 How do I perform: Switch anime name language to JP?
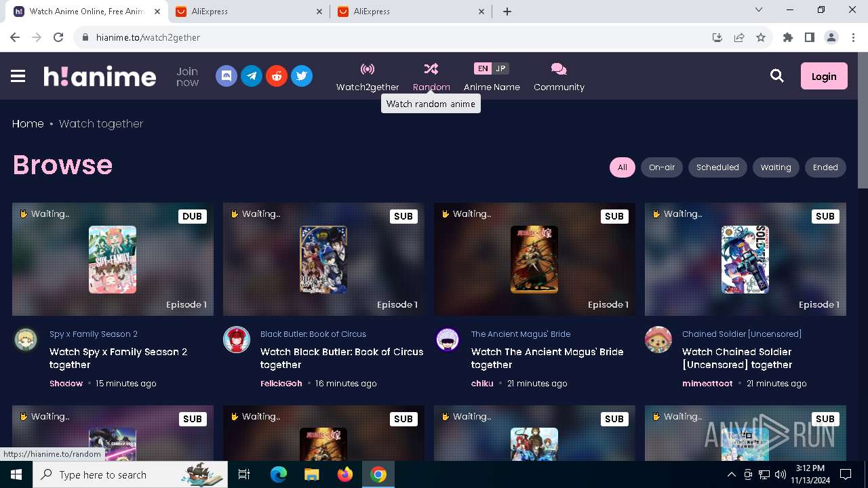click(500, 68)
